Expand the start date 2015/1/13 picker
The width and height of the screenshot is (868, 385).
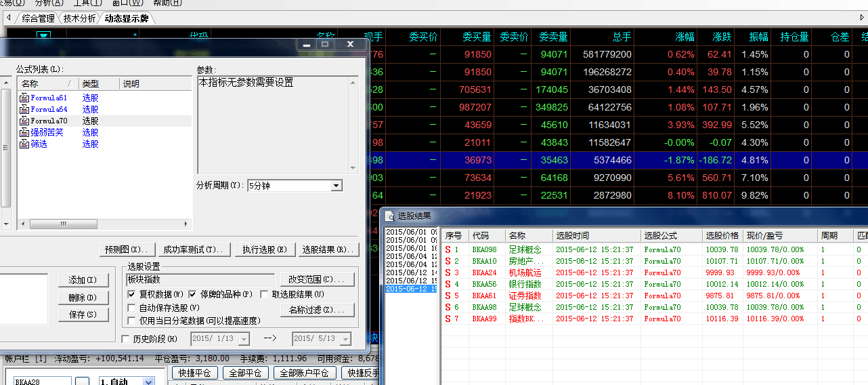(x=244, y=339)
